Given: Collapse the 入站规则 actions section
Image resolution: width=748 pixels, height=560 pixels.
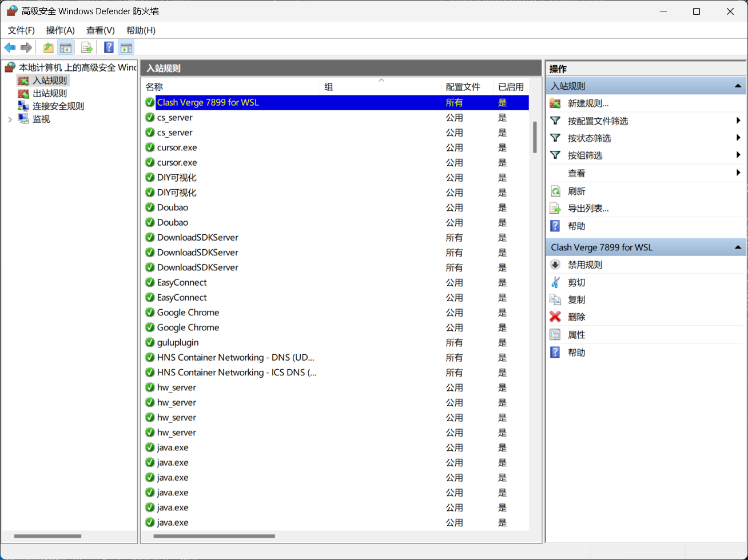Looking at the screenshot, I should (738, 86).
